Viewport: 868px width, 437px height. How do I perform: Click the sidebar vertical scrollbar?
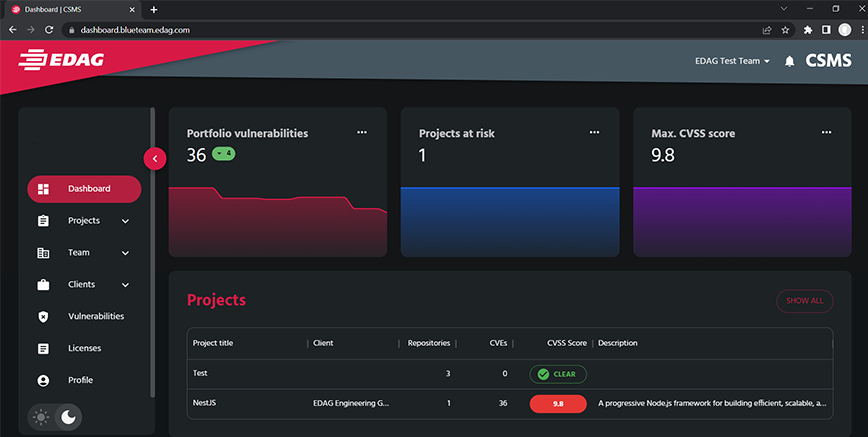coord(153,253)
